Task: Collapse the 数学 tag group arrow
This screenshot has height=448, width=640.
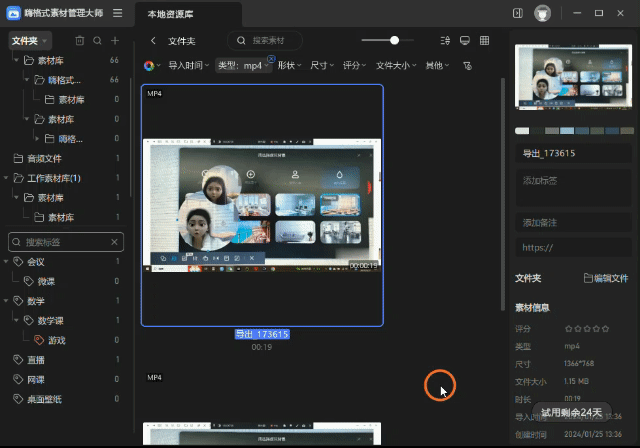Action: pos(6,301)
